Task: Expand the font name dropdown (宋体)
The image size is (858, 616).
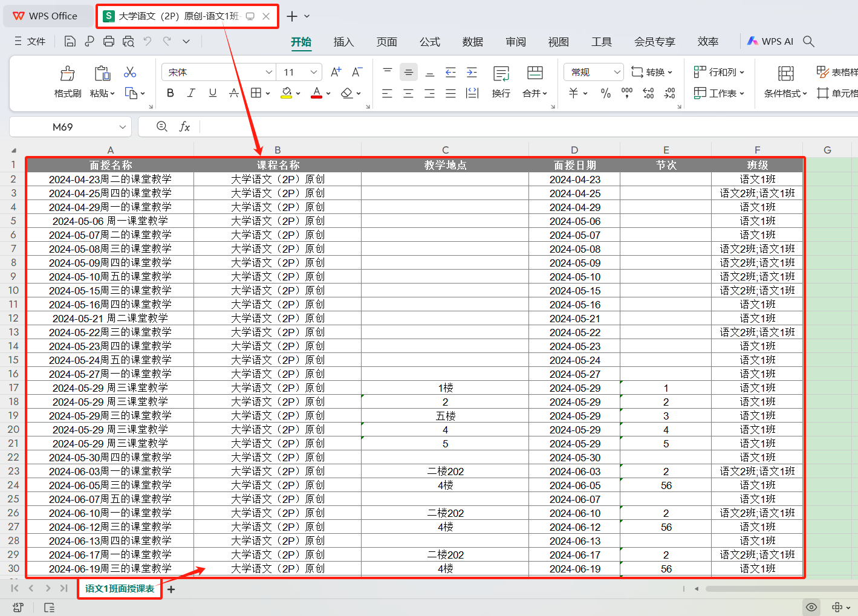Action: click(x=269, y=72)
